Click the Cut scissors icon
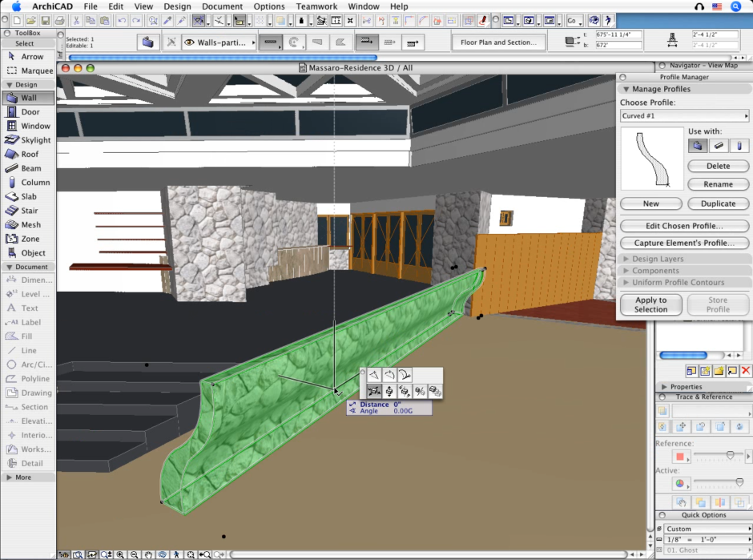The image size is (753, 560). click(x=76, y=21)
